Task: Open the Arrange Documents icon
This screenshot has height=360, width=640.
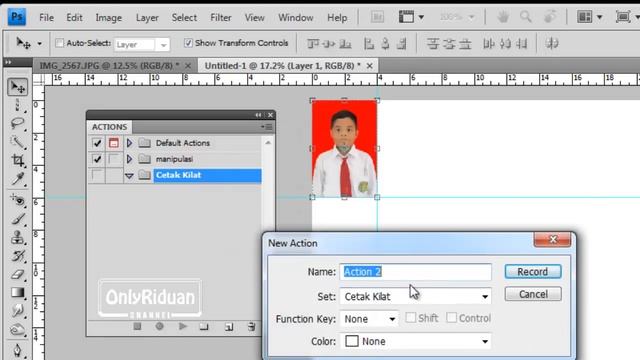Action: click(x=589, y=17)
